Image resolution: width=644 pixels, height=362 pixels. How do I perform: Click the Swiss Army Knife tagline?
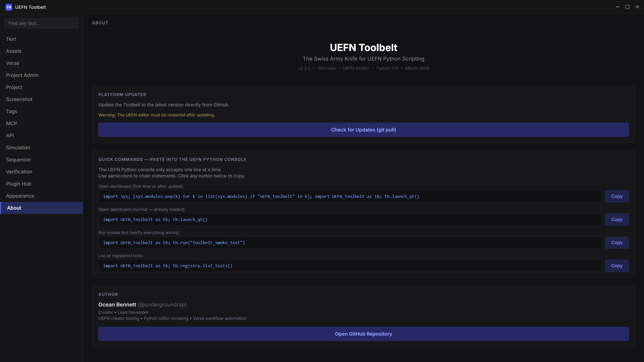[364, 59]
